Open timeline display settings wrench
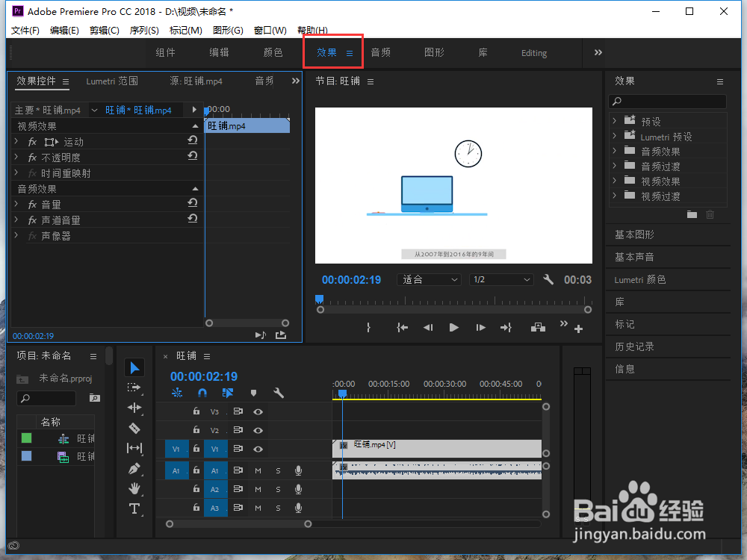The width and height of the screenshot is (747, 560). (x=279, y=393)
